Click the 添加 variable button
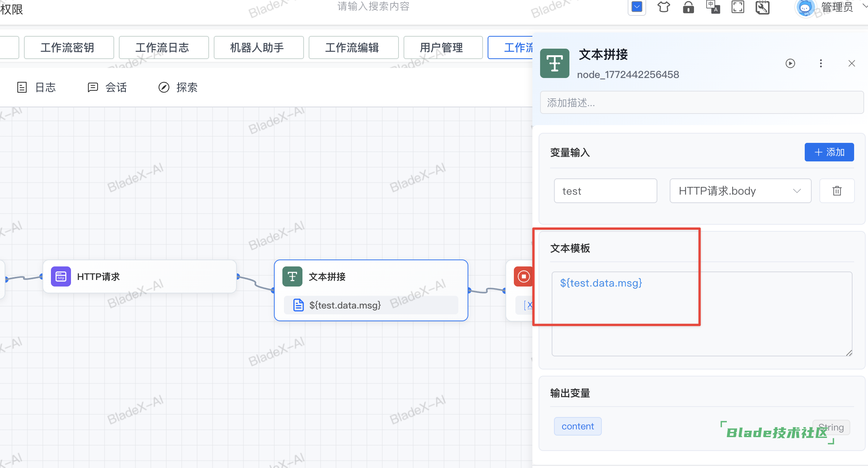The height and width of the screenshot is (468, 868). (x=829, y=152)
